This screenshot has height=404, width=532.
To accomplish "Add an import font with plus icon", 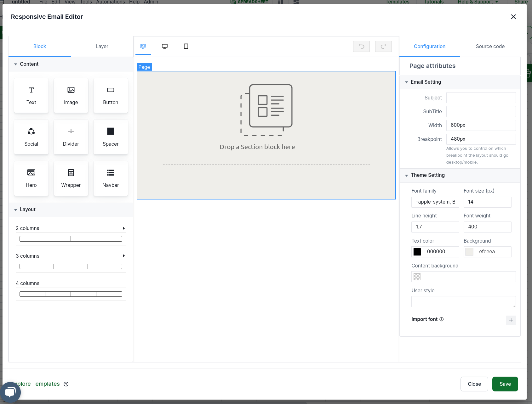I will (511, 320).
